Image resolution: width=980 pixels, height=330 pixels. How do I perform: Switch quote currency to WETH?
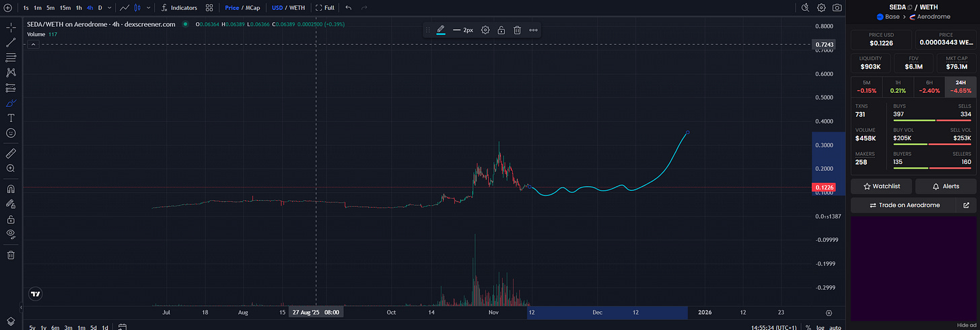click(297, 7)
